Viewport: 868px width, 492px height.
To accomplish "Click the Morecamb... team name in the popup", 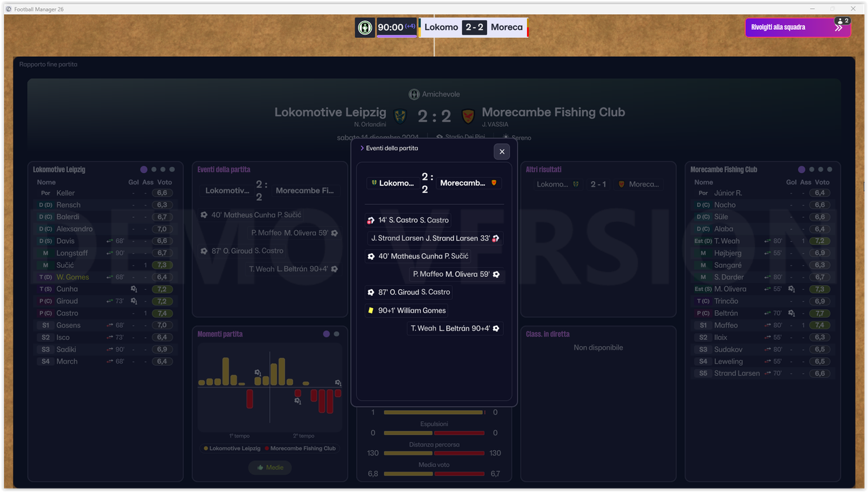I will point(463,183).
